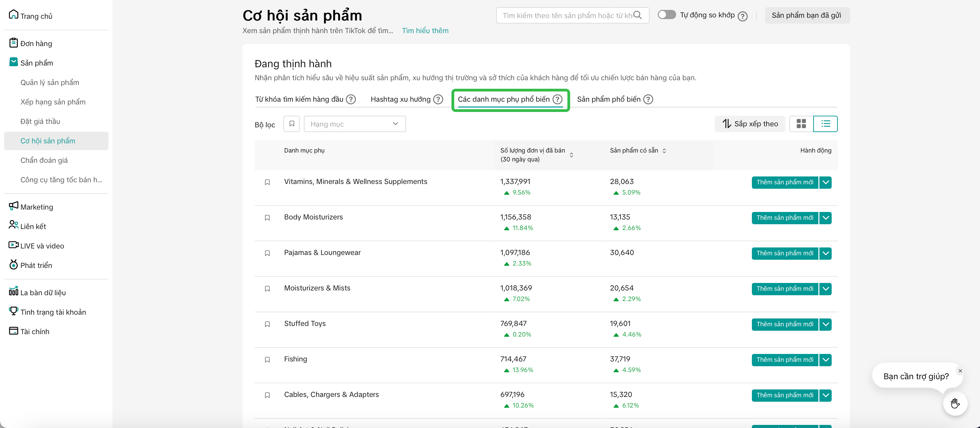Enable the Tự động so khớp toggle

tap(667, 15)
